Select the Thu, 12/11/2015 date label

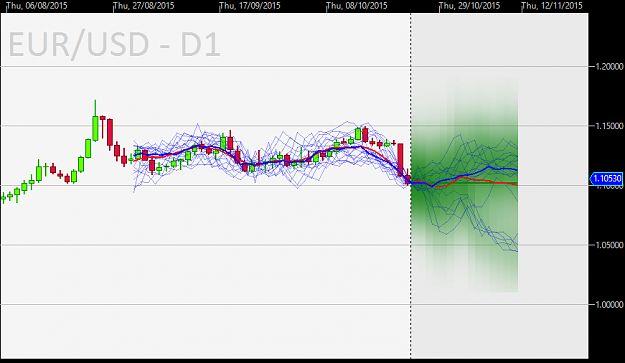[x=552, y=6]
